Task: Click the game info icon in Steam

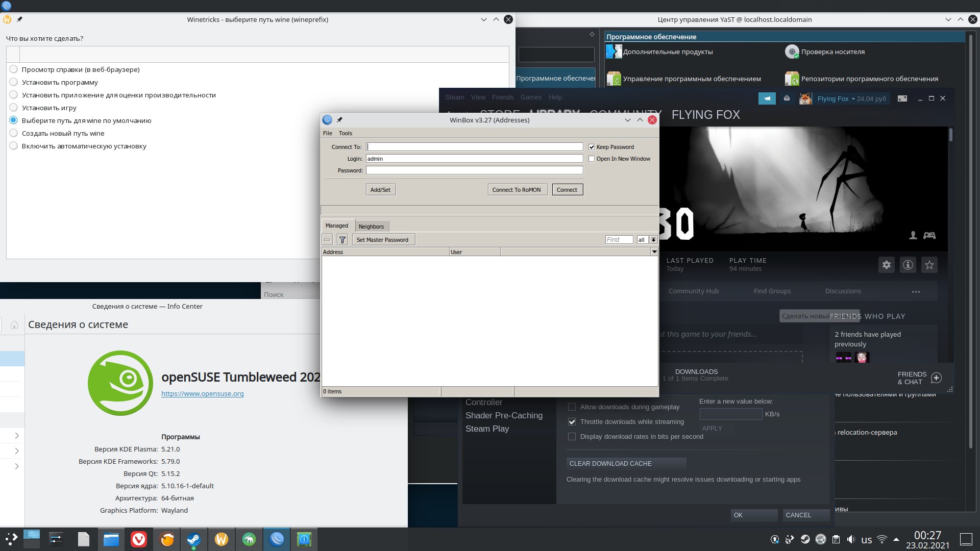Action: coord(908,265)
